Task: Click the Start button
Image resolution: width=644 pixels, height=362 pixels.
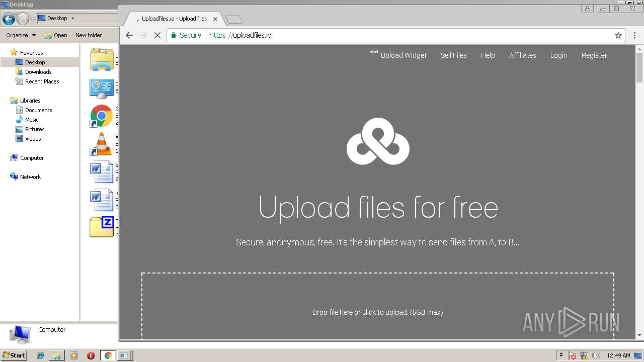Action: (x=14, y=355)
